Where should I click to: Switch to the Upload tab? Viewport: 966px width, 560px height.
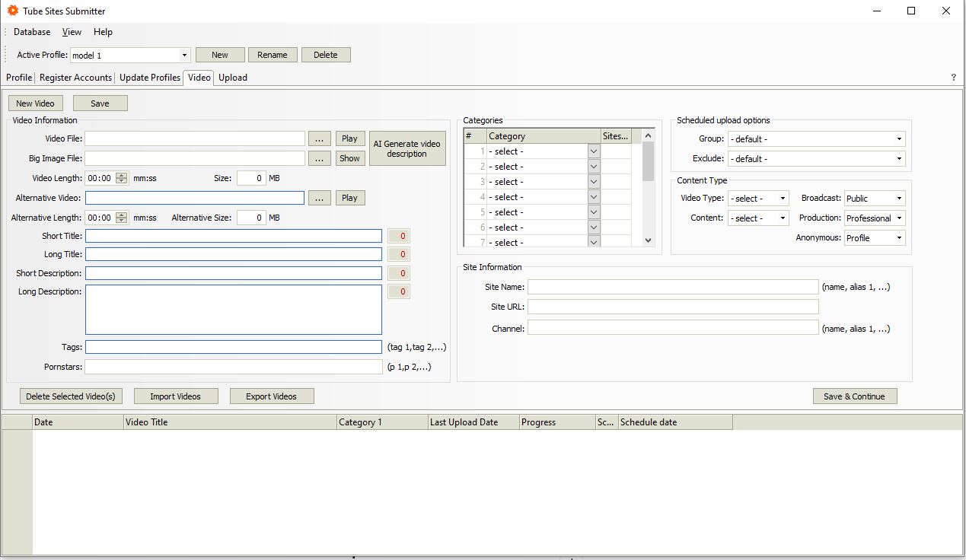(232, 78)
